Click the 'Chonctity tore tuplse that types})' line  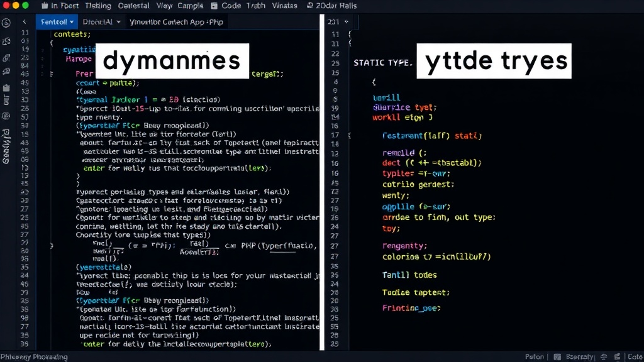coord(143,235)
